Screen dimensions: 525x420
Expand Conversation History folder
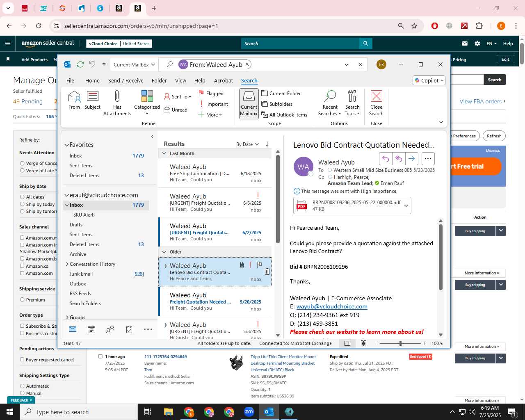pyautogui.click(x=67, y=264)
